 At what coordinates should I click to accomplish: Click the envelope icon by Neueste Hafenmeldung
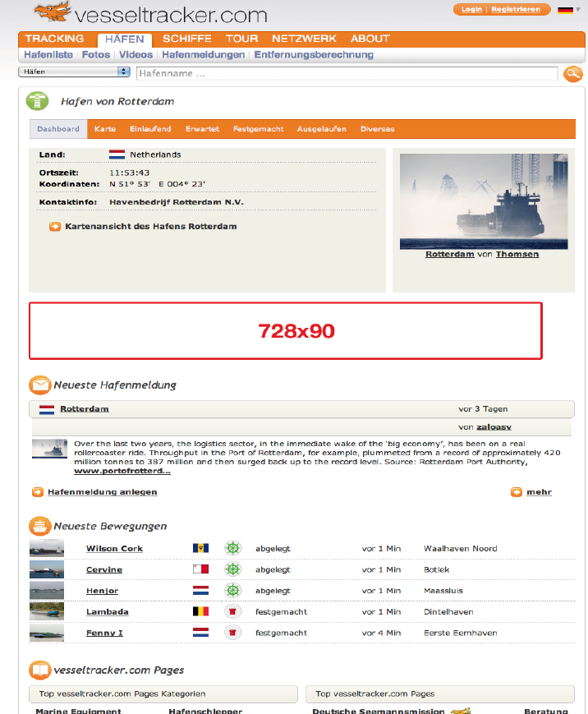tap(40, 385)
